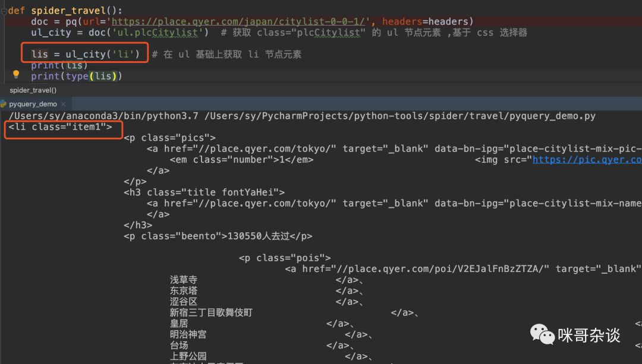The width and height of the screenshot is (642, 364).
Task: Click the '皇居' output text
Action: click(x=179, y=324)
